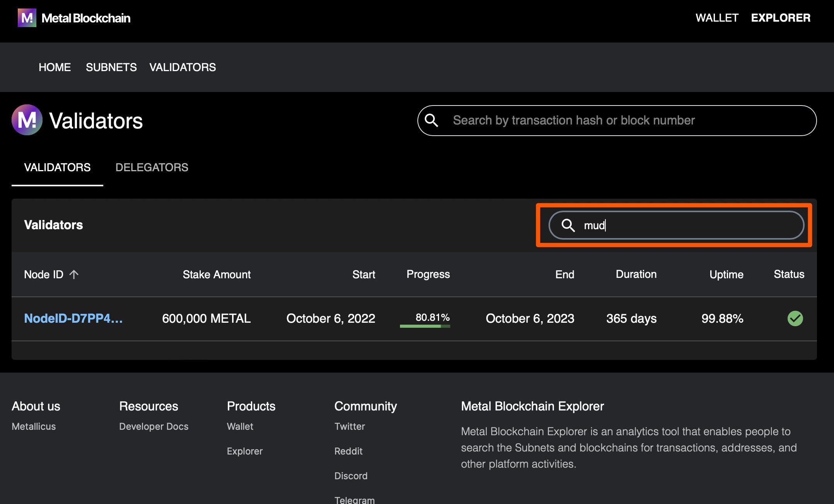Image resolution: width=834 pixels, height=504 pixels.
Task: Click Explorer in the top header
Action: tap(780, 18)
